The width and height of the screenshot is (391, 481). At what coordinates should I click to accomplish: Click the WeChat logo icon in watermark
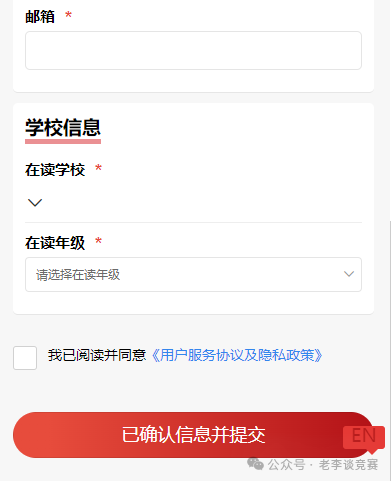pos(255,464)
